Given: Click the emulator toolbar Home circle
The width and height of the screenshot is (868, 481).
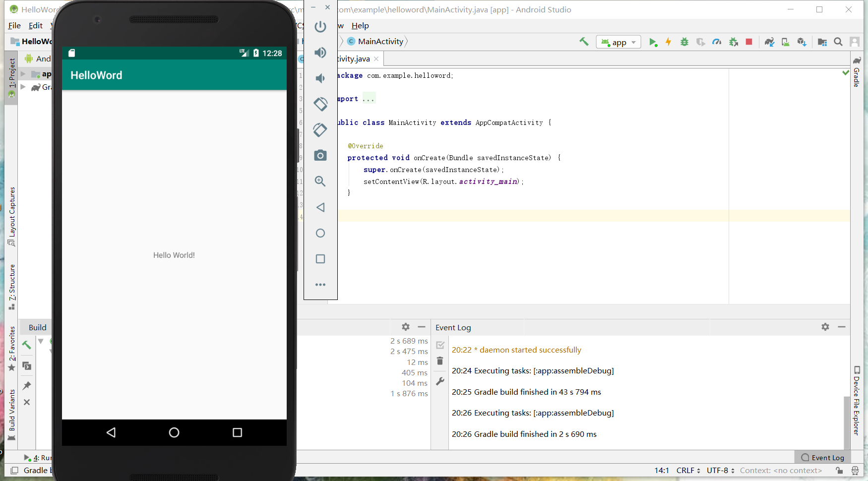Looking at the screenshot, I should point(320,233).
